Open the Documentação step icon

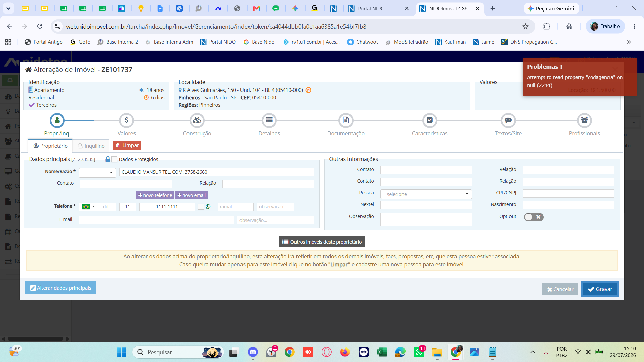tap(346, 120)
